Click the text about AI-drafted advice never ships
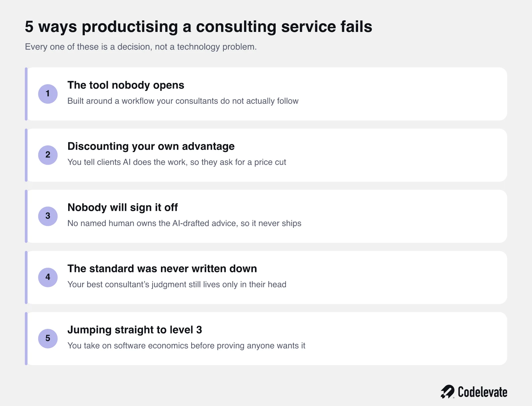Image resolution: width=532 pixels, height=406 pixels. 184,223
